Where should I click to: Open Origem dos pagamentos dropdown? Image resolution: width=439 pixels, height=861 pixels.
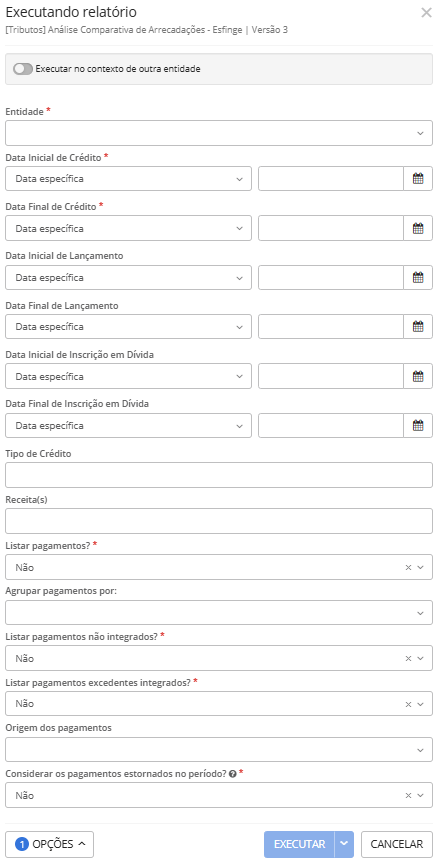point(219,750)
